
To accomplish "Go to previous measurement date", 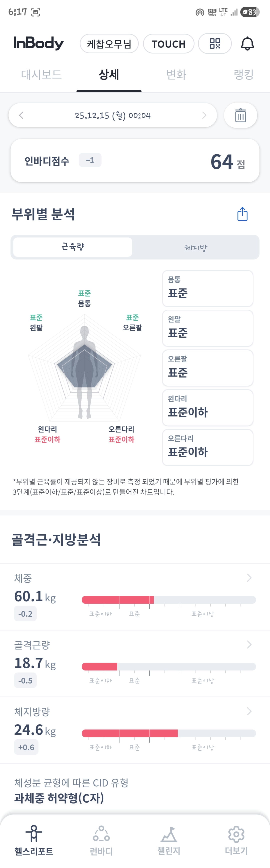I will (x=21, y=115).
